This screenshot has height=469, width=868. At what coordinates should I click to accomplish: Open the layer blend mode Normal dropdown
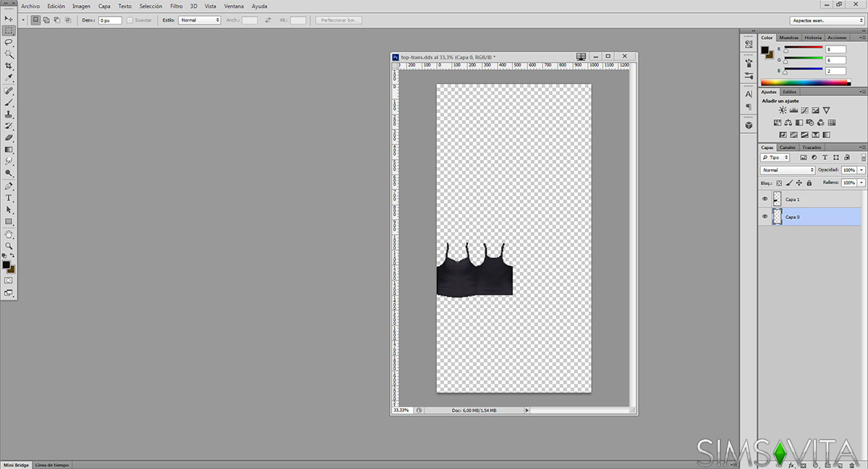pyautogui.click(x=788, y=170)
